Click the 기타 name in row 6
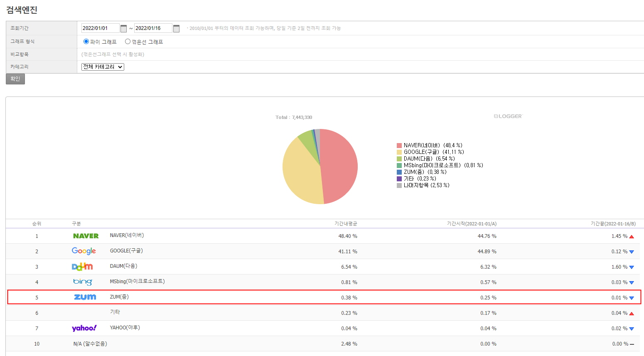 [115, 312]
